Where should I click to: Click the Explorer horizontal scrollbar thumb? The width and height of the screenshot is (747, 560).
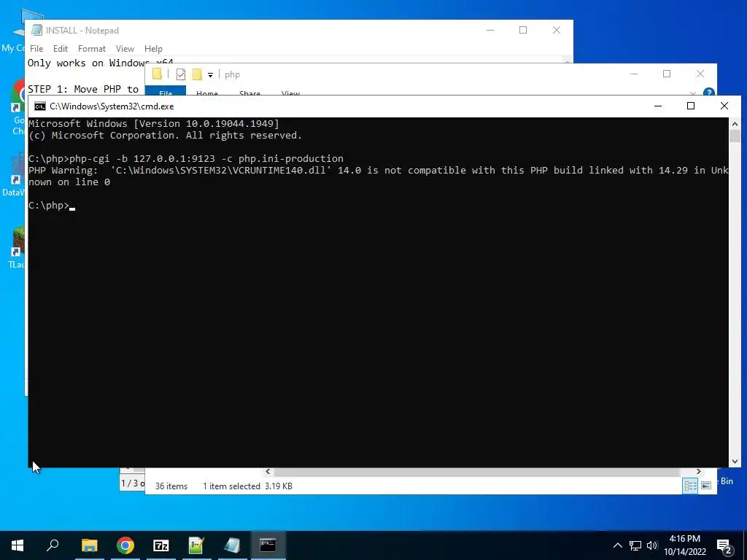[476, 472]
